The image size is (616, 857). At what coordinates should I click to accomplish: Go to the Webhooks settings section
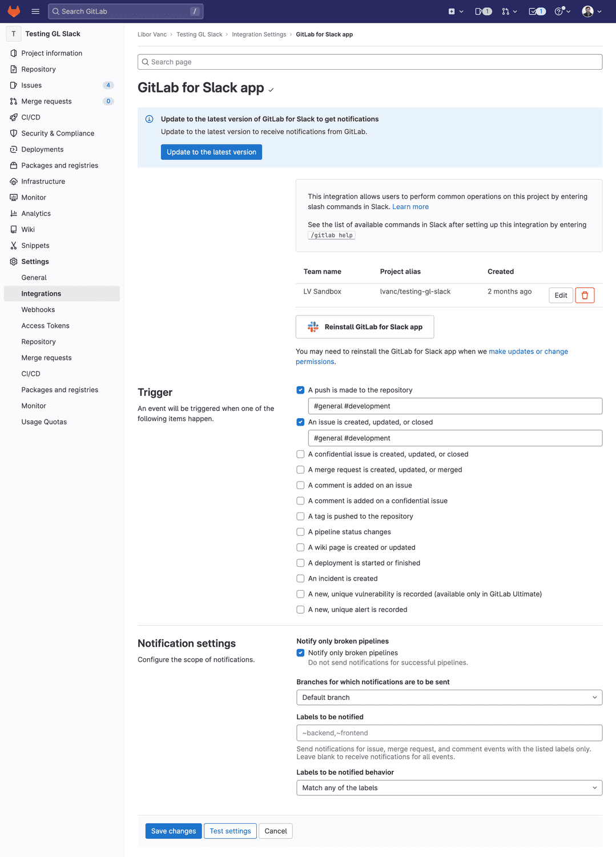[x=38, y=309]
